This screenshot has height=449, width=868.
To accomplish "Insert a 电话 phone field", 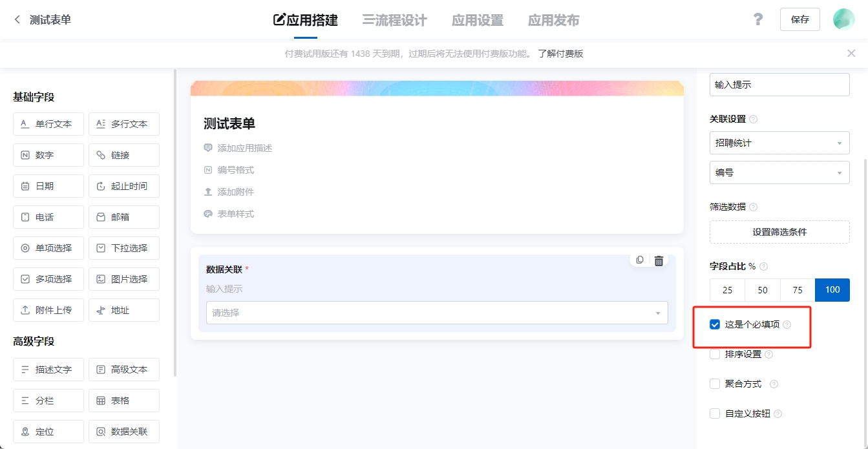I will point(48,216).
